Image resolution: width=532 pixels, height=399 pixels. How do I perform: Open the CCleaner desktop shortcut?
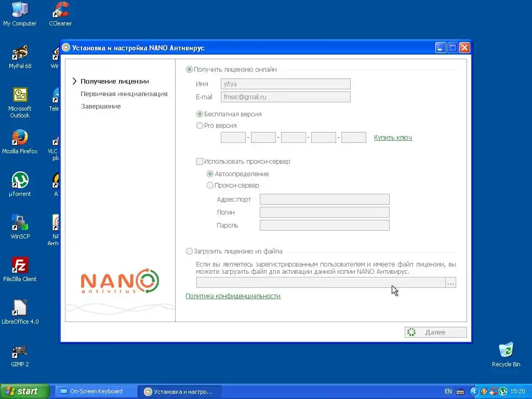[x=60, y=14]
